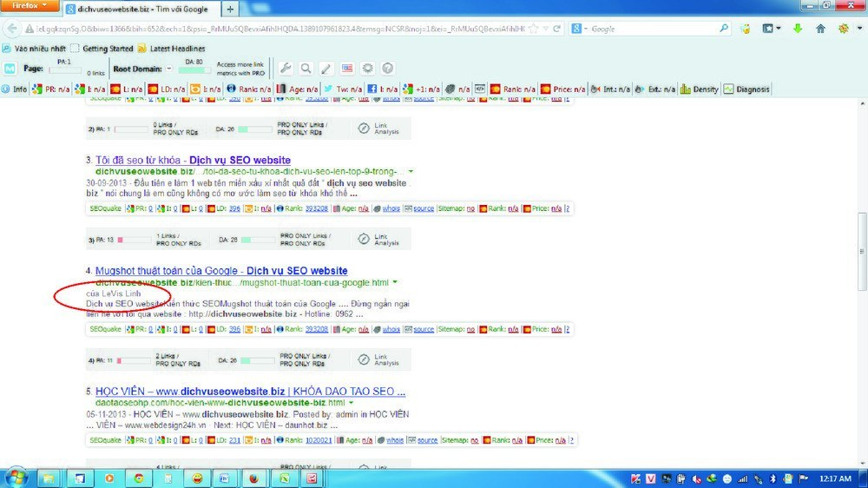Open the bookmarks menu button
Screen dimensions: 868x488
tap(771, 29)
